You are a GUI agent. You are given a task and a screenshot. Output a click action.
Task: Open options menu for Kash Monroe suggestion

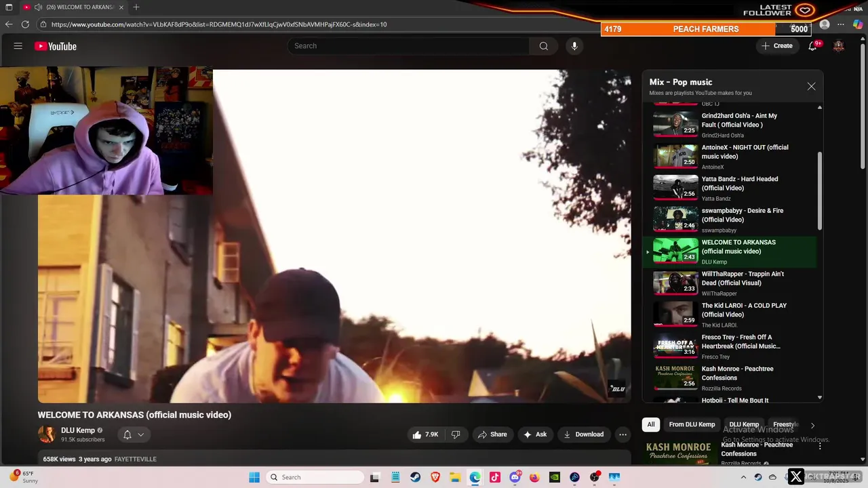819,446
